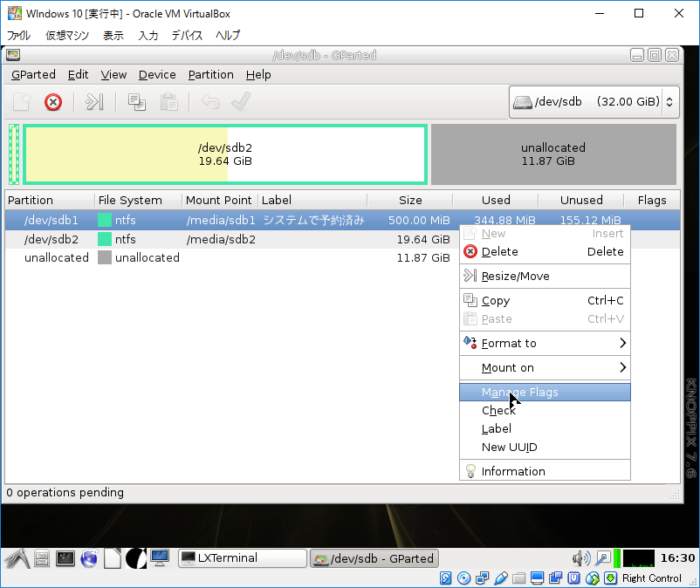Screen dimensions: 700x588
Task: Open the GParted menu
Action: tap(33, 74)
